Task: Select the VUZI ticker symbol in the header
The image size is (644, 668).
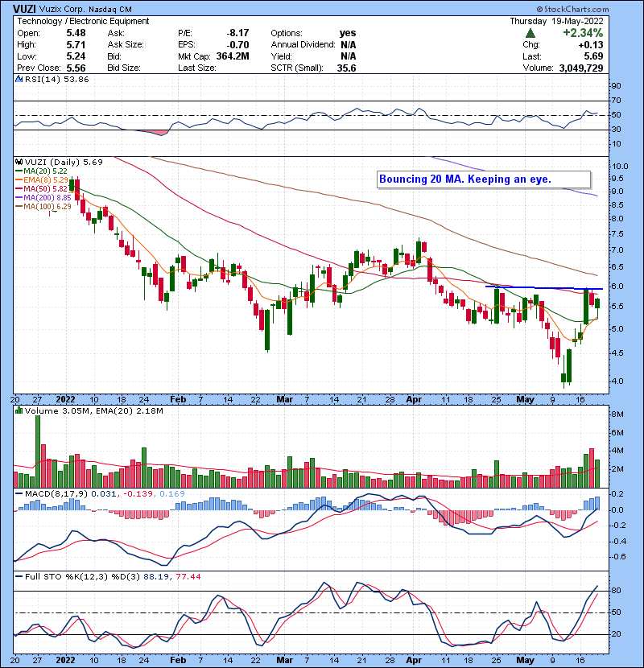Action: [24, 9]
